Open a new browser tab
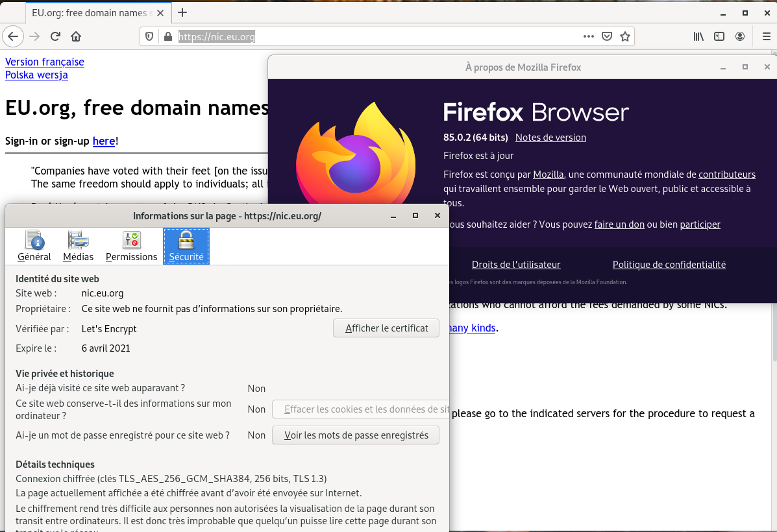 click(182, 12)
